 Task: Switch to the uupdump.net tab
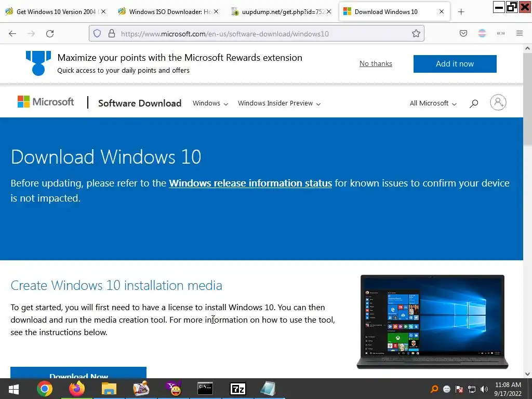click(281, 11)
